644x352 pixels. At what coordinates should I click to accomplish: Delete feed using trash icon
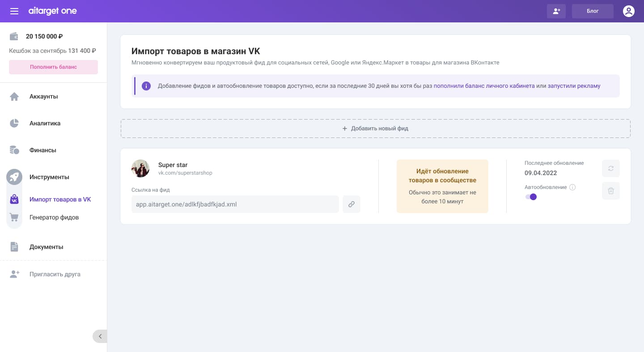[611, 191]
